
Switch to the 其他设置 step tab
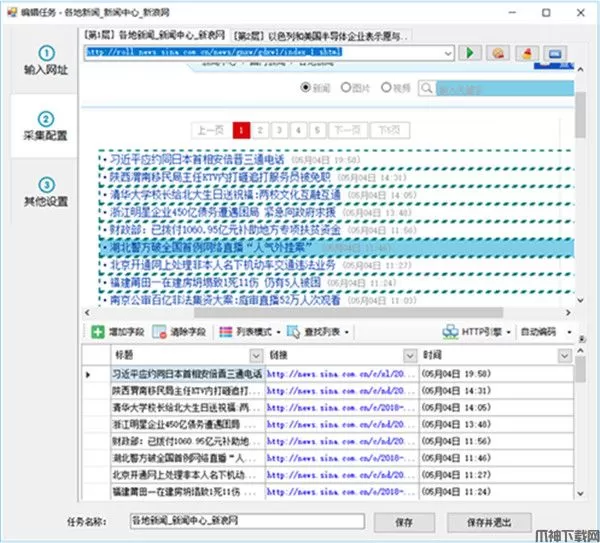[46, 192]
